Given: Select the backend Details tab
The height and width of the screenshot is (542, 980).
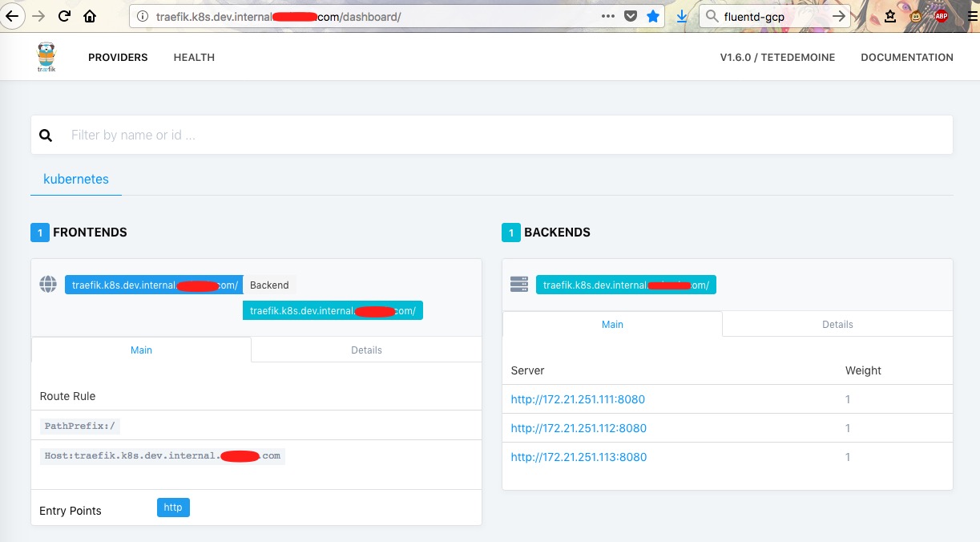Looking at the screenshot, I should coord(837,324).
